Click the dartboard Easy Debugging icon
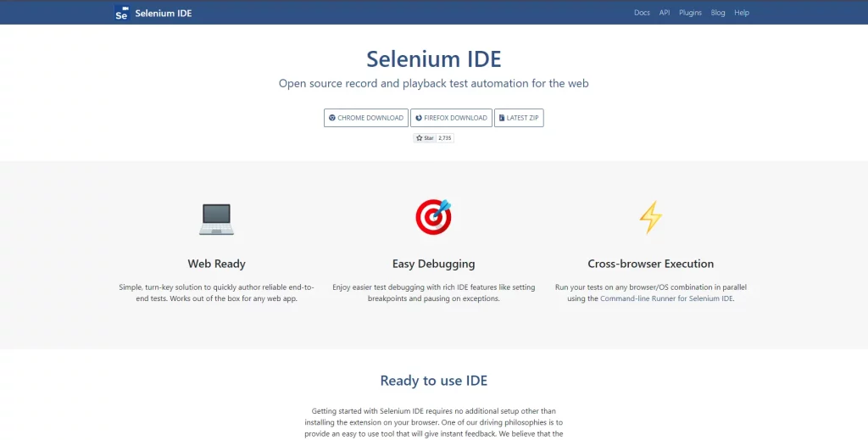The height and width of the screenshot is (440, 868). (433, 217)
